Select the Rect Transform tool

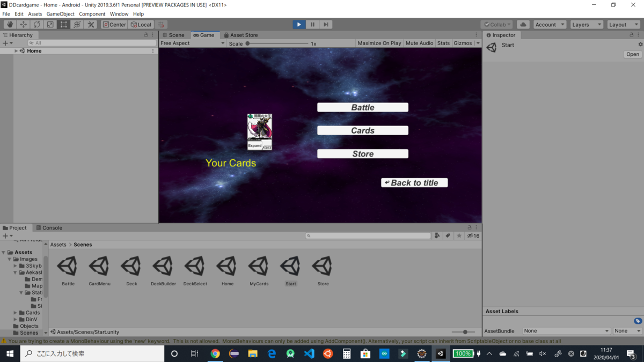[x=63, y=25]
